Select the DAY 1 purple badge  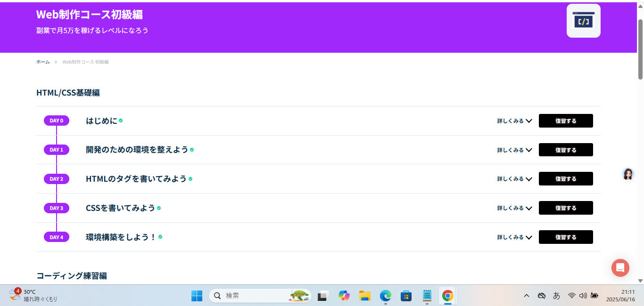tap(57, 150)
